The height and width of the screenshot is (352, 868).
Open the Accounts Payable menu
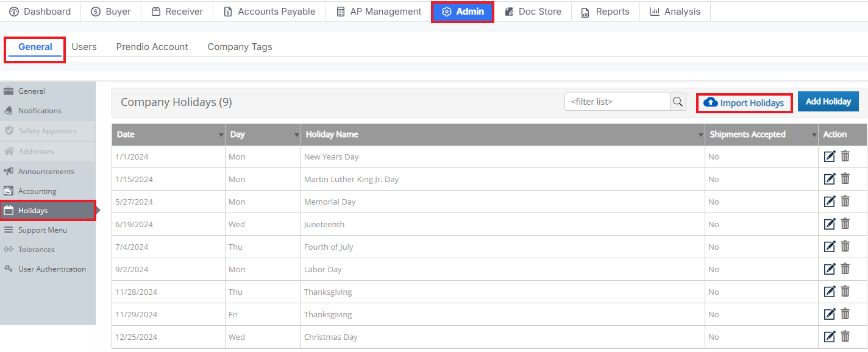click(x=269, y=12)
